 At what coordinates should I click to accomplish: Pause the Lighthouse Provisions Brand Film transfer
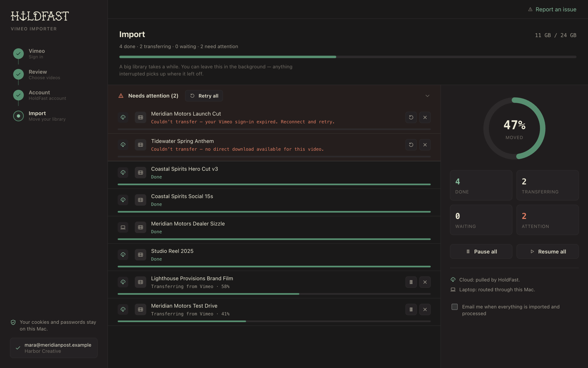[x=411, y=282]
